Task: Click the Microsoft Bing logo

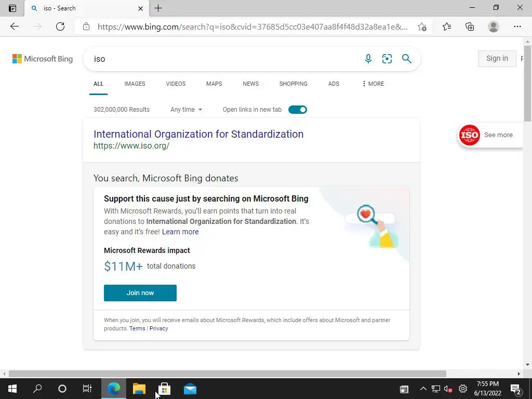Action: (x=43, y=59)
